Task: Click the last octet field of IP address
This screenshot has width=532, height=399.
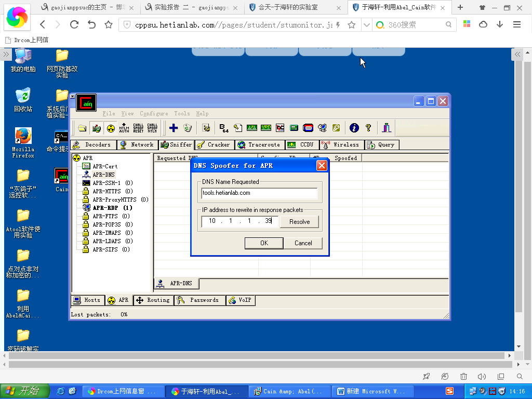Action: click(269, 221)
